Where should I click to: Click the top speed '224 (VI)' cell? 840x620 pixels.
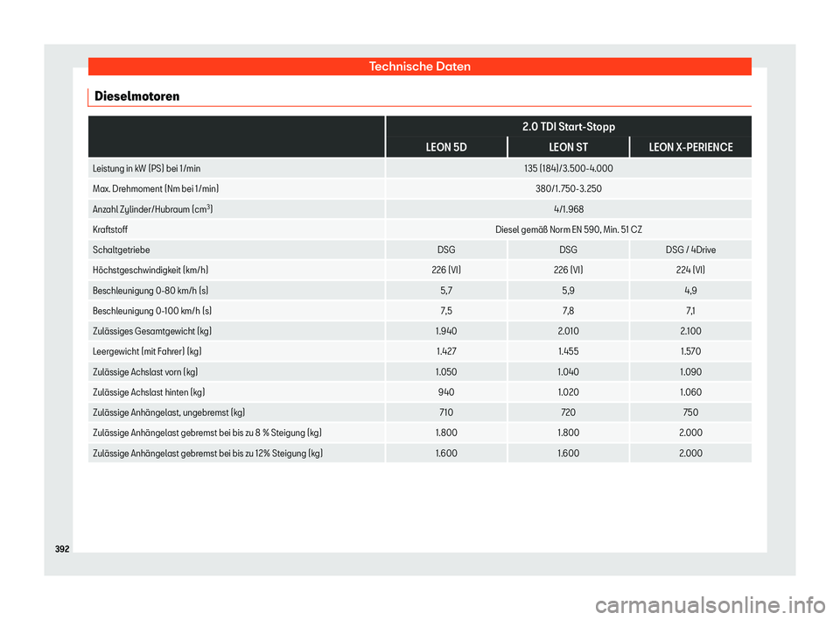point(690,271)
